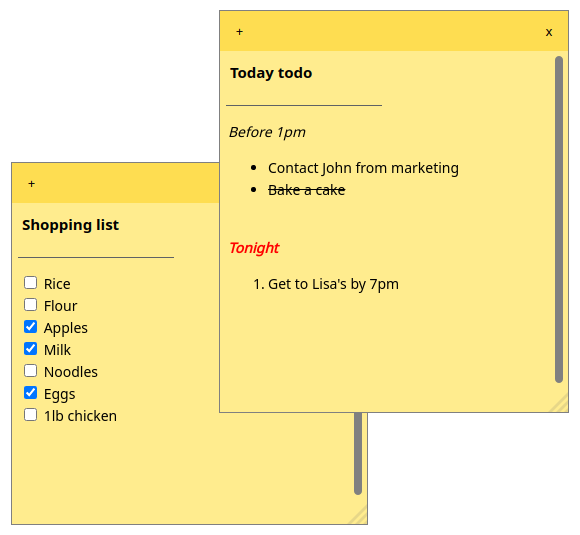Image resolution: width=580 pixels, height=535 pixels.
Task: Check the Rice checkbox
Action: point(30,283)
